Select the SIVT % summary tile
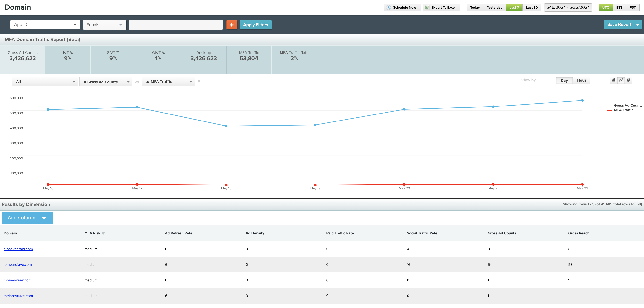This screenshot has width=644, height=308. pyautogui.click(x=113, y=59)
